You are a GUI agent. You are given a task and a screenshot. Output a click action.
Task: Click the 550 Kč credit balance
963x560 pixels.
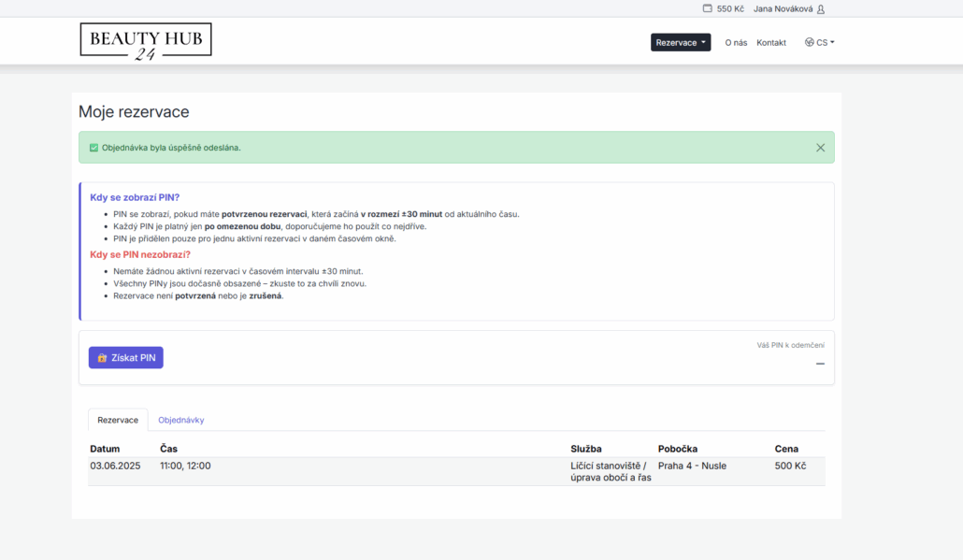[x=730, y=9]
